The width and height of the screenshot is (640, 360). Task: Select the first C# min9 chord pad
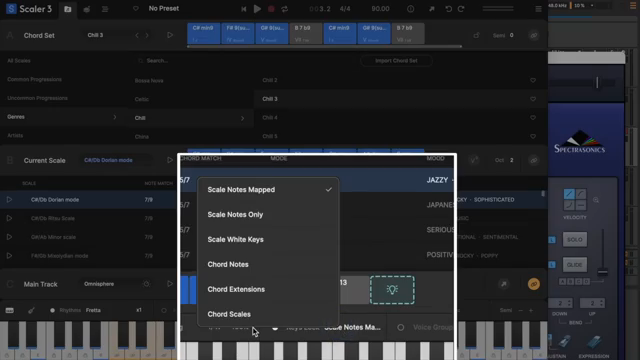tap(203, 33)
